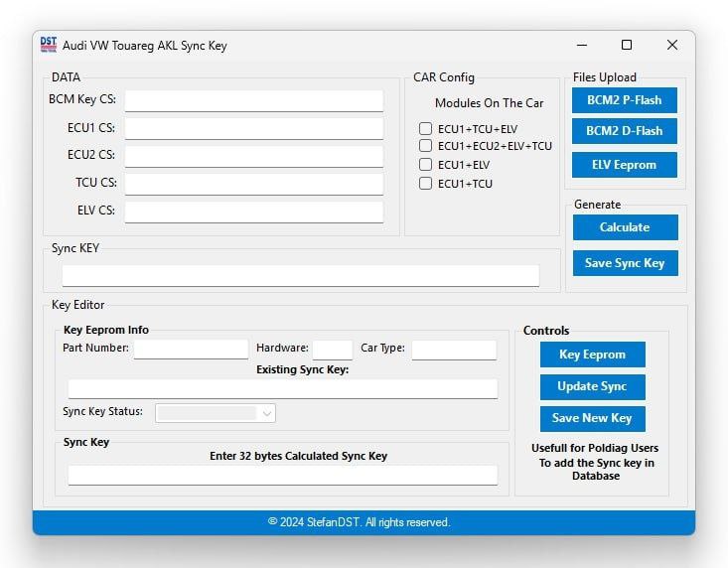
Task: Click into the ECU1 CS field
Action: point(253,128)
